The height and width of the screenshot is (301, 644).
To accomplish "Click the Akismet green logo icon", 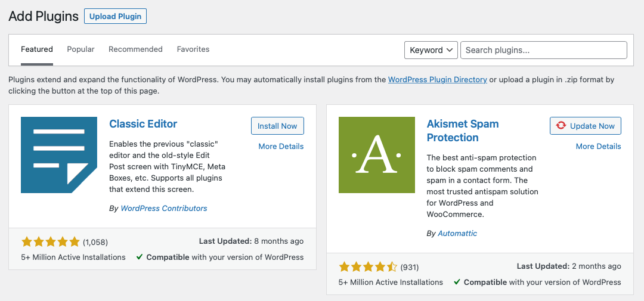I will pos(376,155).
